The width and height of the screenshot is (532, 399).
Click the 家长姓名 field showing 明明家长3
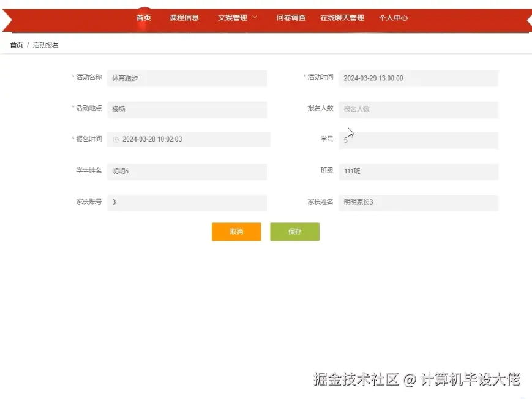coord(418,202)
